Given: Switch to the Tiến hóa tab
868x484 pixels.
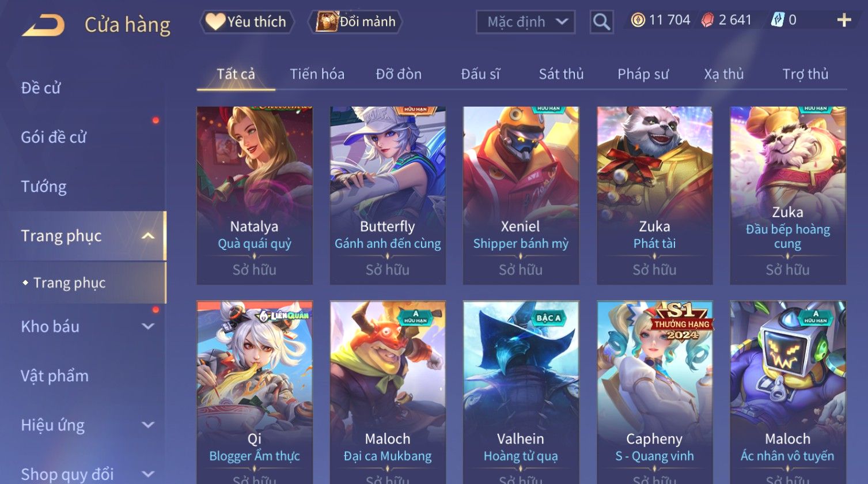Looking at the screenshot, I should [x=317, y=74].
